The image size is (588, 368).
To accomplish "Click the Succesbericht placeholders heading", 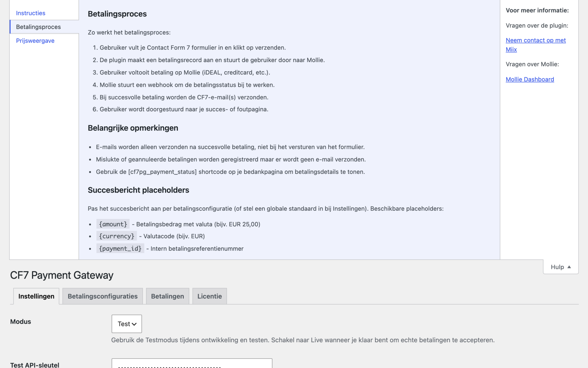I will coord(138,190).
